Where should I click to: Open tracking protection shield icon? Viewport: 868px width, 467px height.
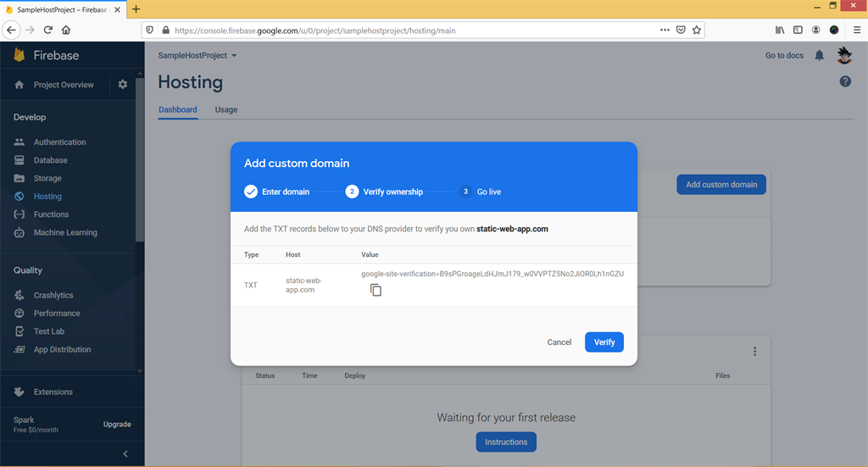coord(149,30)
